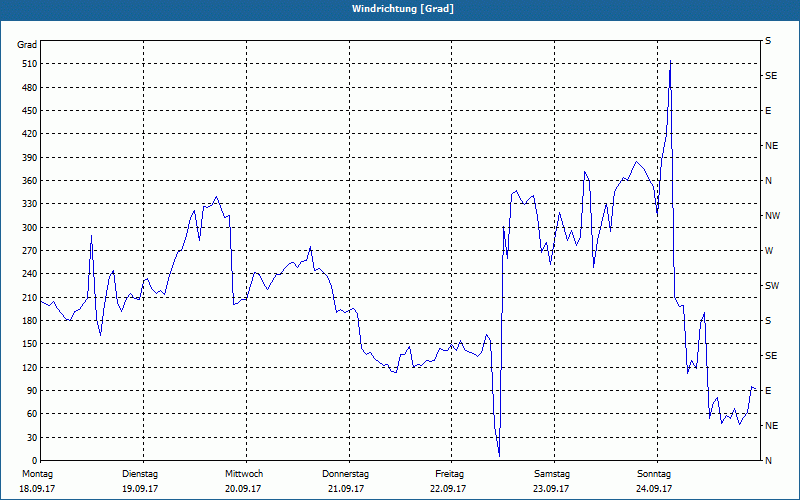Click the 'NE' compass label next to 60

coord(771,426)
